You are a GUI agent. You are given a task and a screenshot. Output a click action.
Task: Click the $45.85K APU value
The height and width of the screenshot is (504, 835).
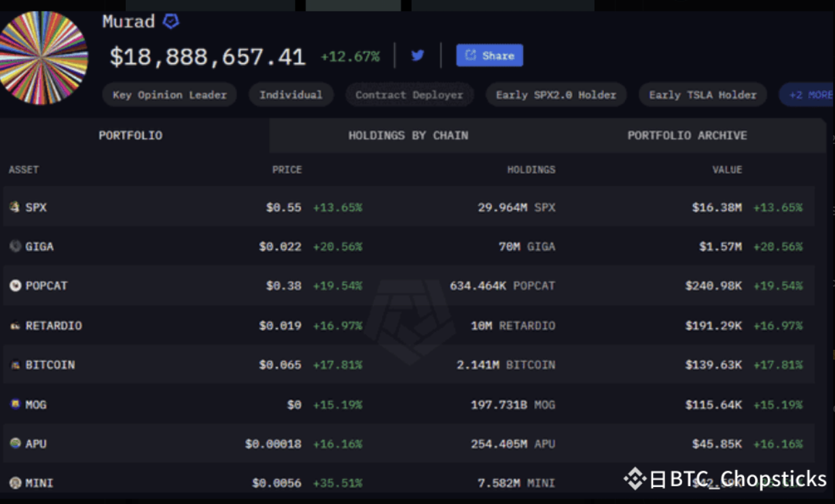click(x=717, y=444)
